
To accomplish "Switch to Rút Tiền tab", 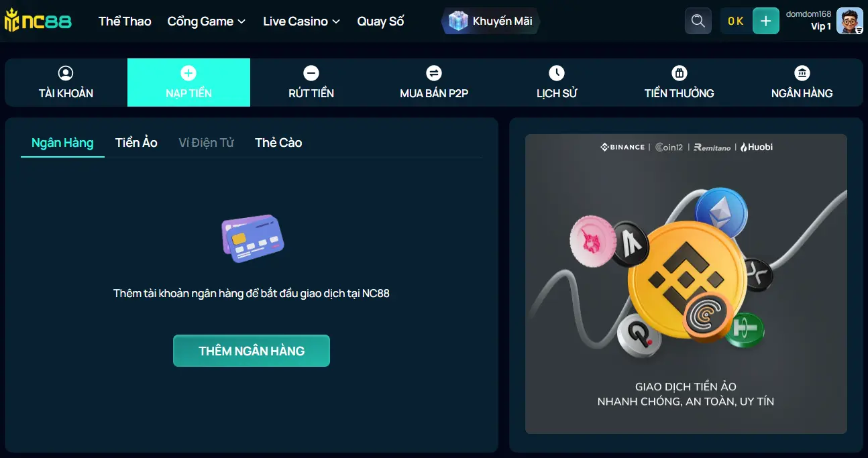I will pos(311,82).
